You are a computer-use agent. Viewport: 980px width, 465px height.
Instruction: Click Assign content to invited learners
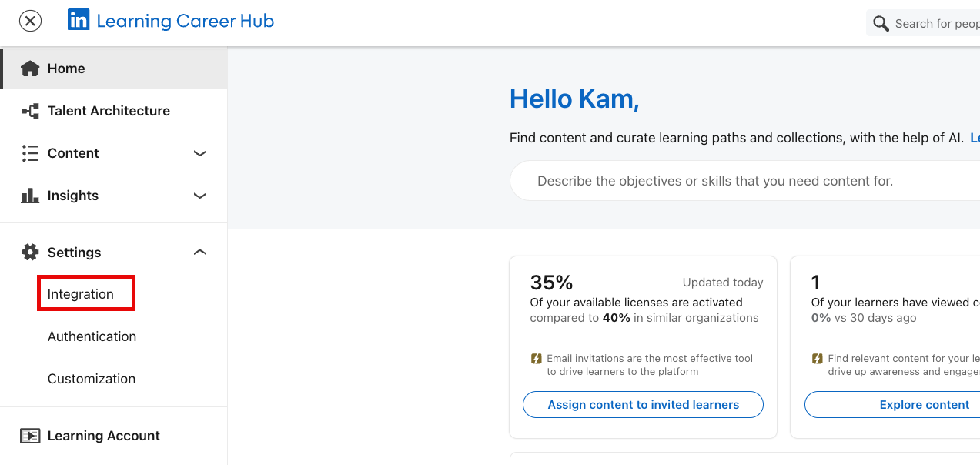[x=643, y=404]
